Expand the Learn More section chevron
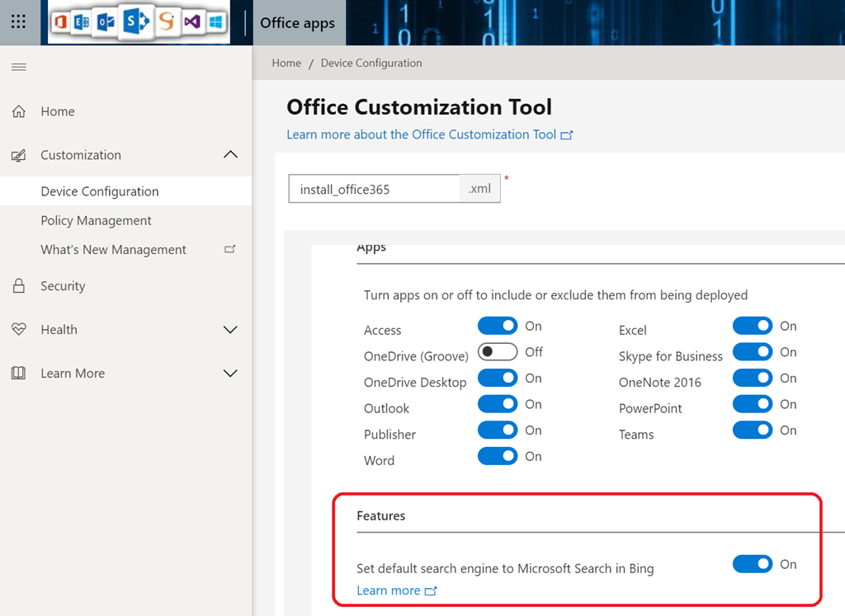This screenshot has height=616, width=845. pos(231,374)
